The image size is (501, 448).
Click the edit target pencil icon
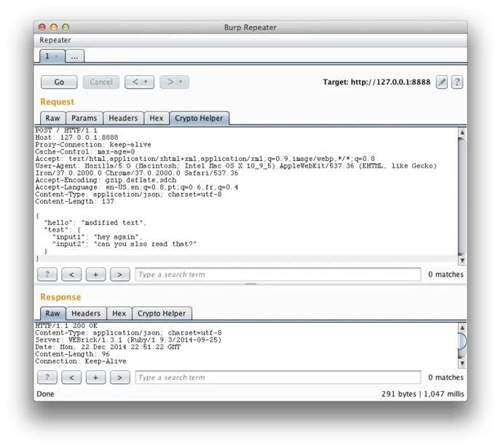click(442, 82)
